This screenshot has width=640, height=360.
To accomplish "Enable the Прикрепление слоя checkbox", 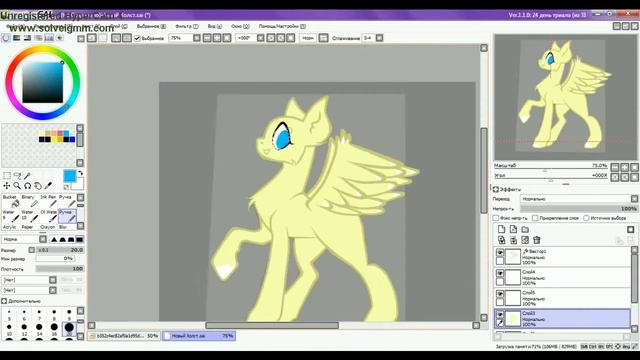I will tap(535, 218).
